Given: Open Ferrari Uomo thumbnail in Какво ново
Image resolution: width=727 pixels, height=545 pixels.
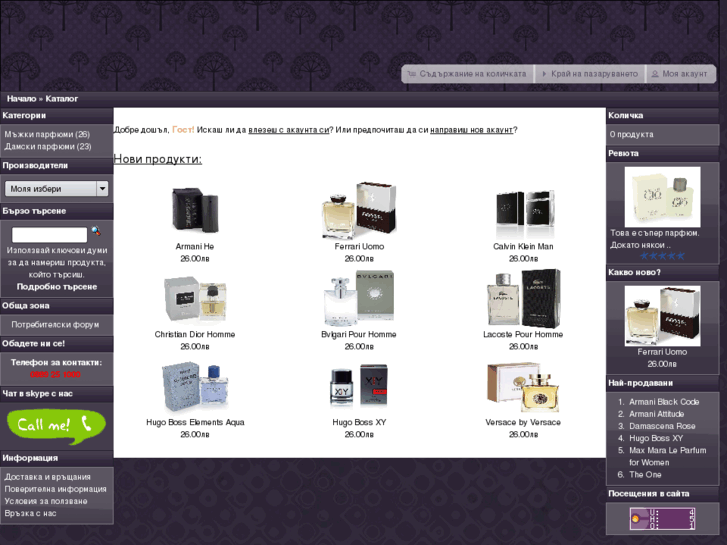Looking at the screenshot, I should tap(662, 315).
